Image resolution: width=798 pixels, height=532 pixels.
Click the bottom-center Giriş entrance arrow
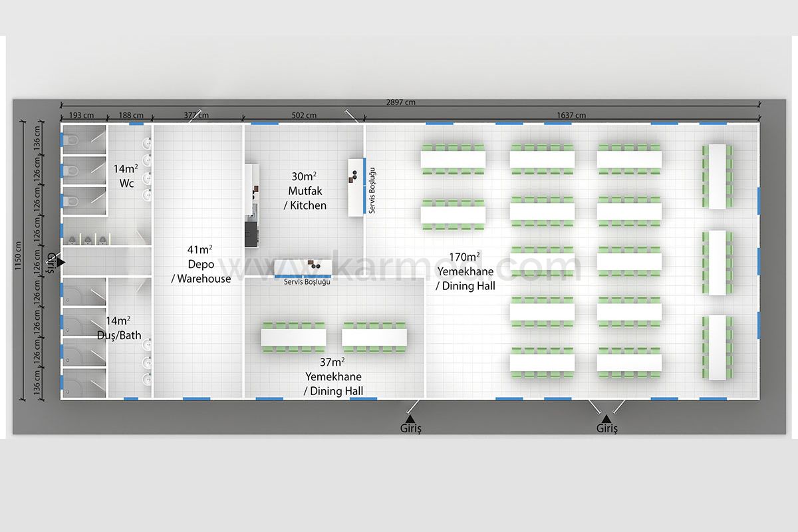pyautogui.click(x=410, y=418)
